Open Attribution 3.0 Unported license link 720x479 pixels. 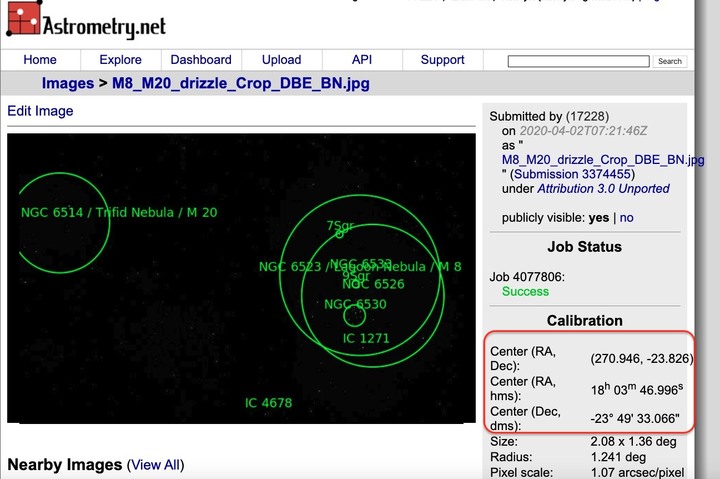603,188
